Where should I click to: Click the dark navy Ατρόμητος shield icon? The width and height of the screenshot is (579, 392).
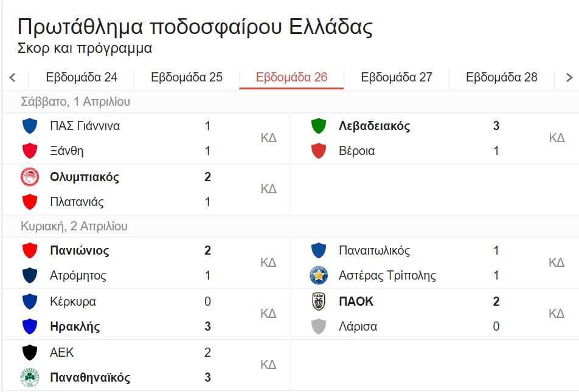[x=30, y=275]
